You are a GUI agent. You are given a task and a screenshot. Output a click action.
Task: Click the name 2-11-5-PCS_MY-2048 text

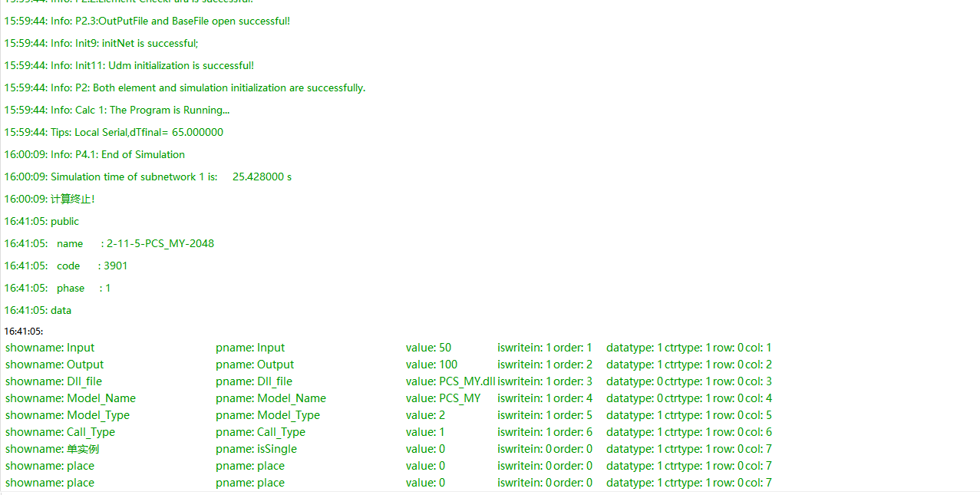[x=160, y=243]
